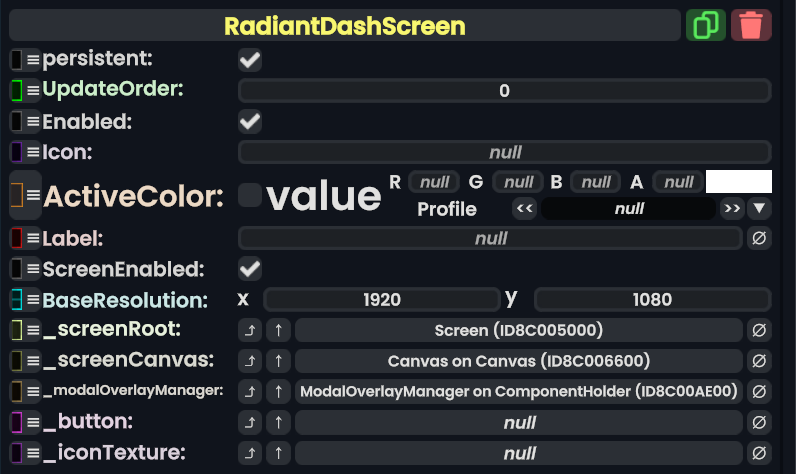
Task: Open the color Profile dropdown
Action: 759,209
